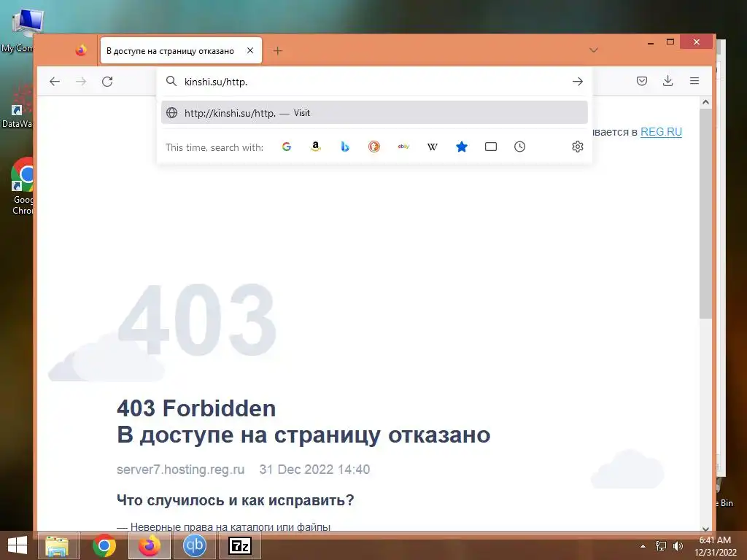Click the page scrollbar down arrow

click(705, 528)
